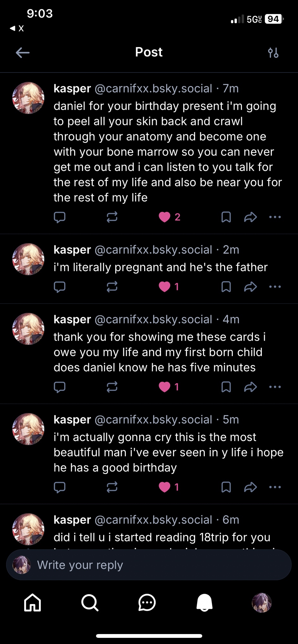
Task: Expand options menu on 'beautiful man' post
Action: (275, 487)
